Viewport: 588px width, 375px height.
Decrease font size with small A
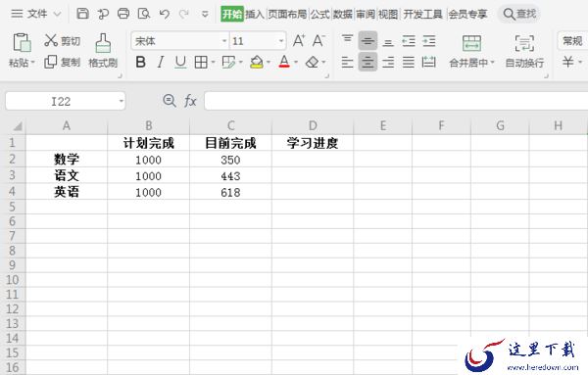(x=318, y=40)
